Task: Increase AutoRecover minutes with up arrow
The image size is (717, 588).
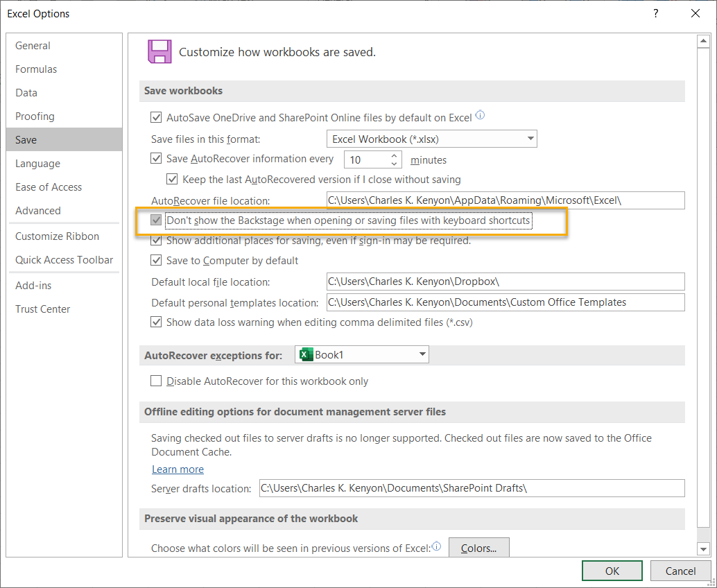Action: coord(394,155)
